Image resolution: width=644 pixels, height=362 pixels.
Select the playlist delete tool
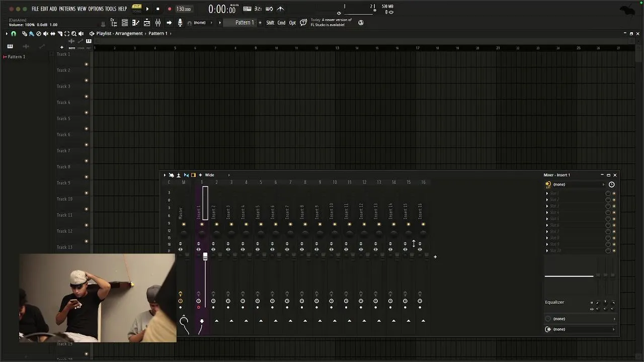point(38,34)
